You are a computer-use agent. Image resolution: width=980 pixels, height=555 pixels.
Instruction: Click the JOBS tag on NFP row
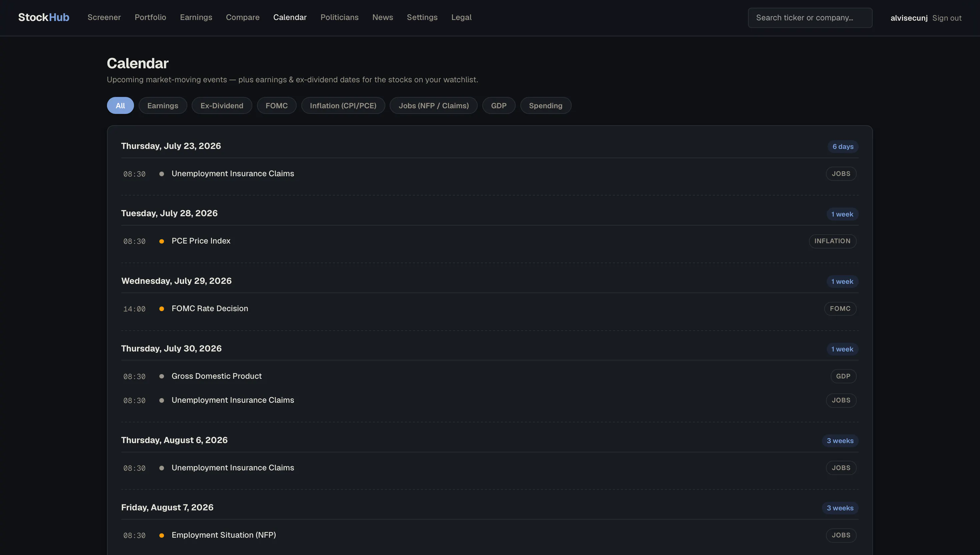[841, 535]
